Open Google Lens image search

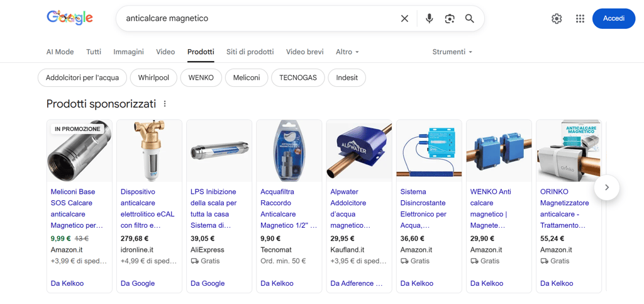coord(449,19)
